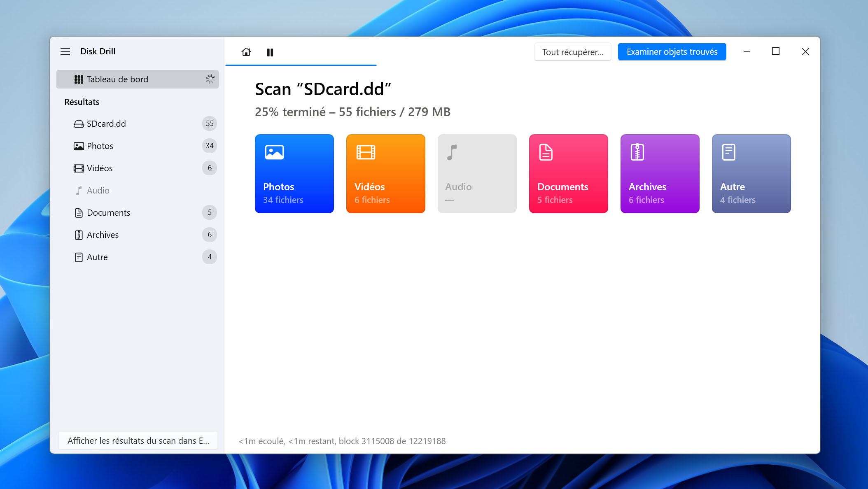The width and height of the screenshot is (868, 489).
Task: Click the Résultats section header
Action: [82, 102]
